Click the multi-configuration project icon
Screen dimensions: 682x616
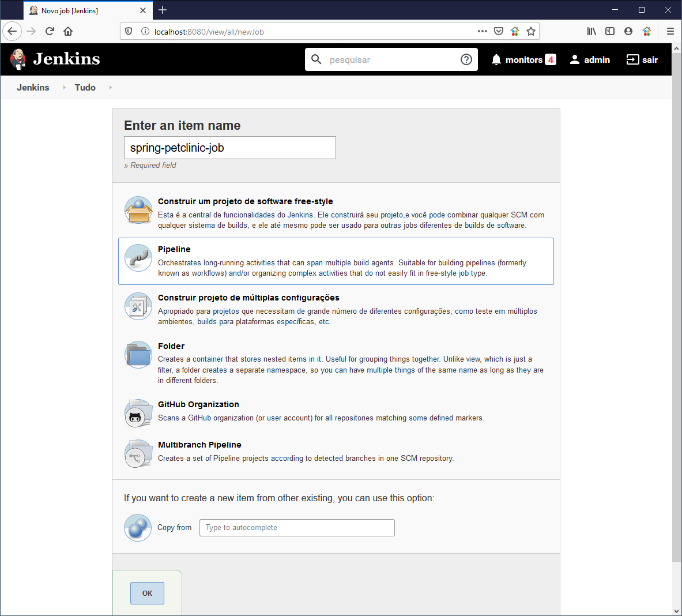[x=138, y=306]
